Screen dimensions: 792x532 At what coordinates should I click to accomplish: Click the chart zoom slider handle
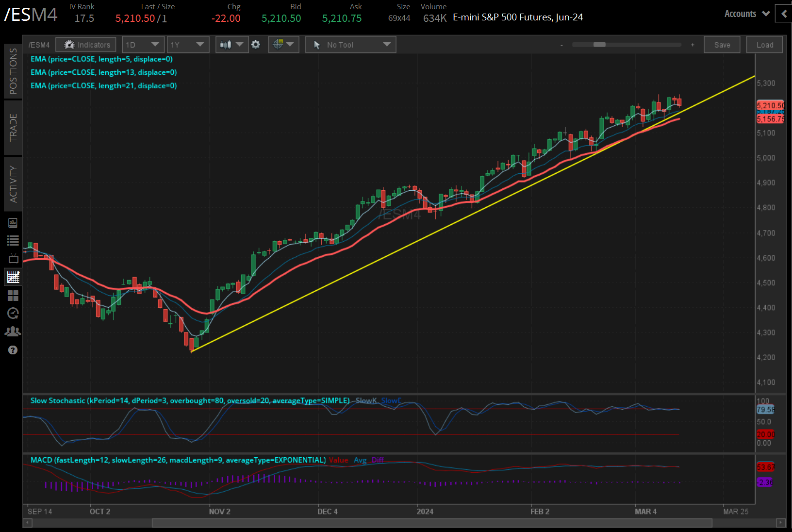tap(599, 45)
